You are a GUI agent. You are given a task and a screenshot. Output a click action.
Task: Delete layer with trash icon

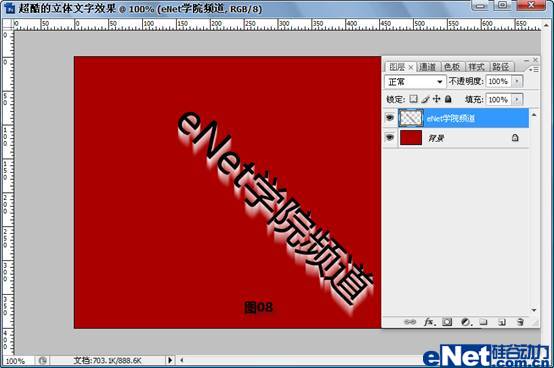pyautogui.click(x=520, y=322)
